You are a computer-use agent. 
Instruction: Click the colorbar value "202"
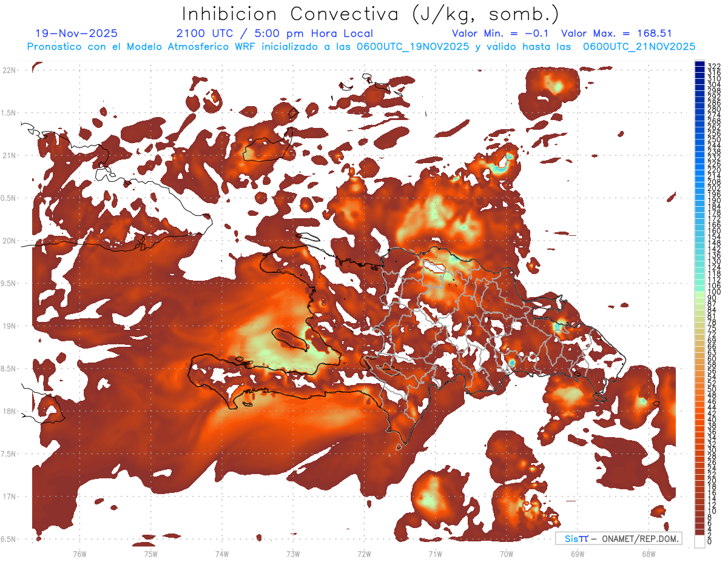tap(714, 188)
